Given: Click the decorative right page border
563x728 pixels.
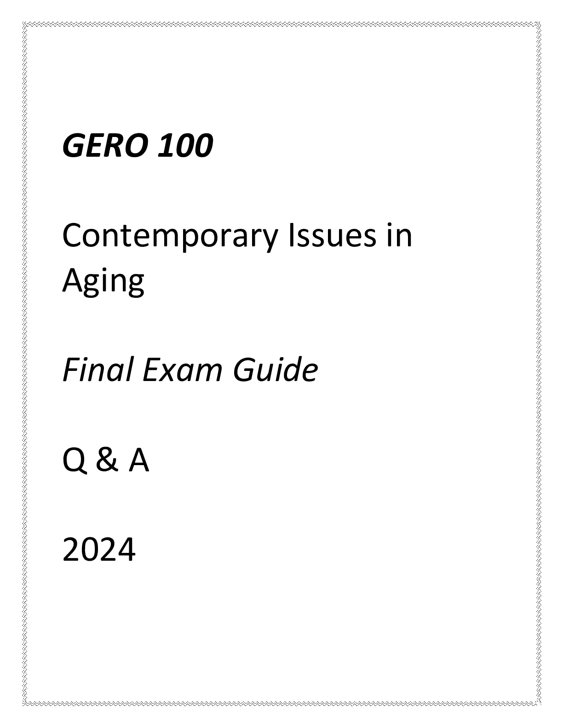Looking at the screenshot, I should pyautogui.click(x=539, y=364).
